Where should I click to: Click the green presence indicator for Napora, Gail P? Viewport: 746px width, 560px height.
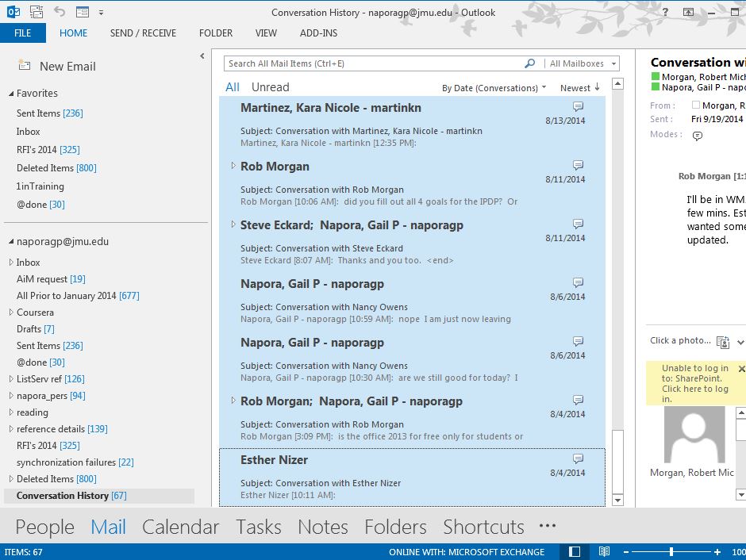(x=655, y=87)
